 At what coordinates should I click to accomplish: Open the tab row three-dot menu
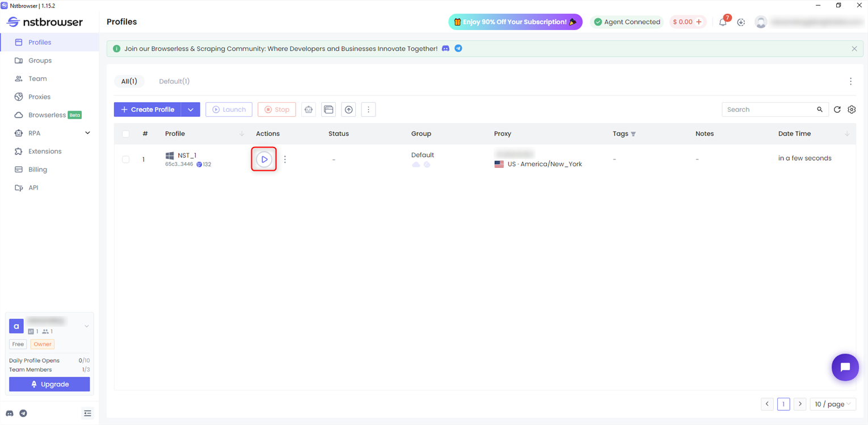850,81
